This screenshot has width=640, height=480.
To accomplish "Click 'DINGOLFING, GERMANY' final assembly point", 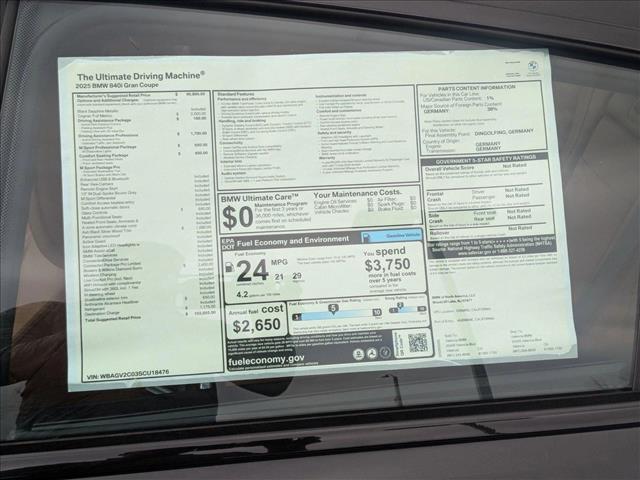I will (504, 133).
